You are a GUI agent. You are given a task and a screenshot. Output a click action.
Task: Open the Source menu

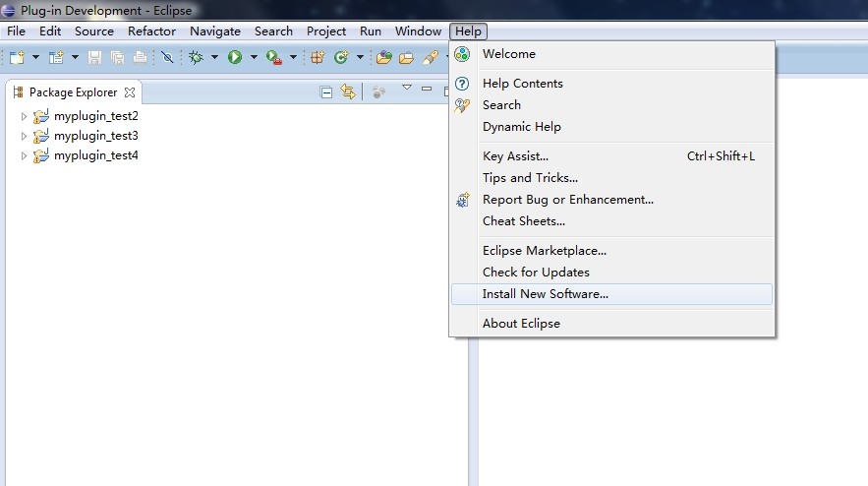tap(94, 31)
